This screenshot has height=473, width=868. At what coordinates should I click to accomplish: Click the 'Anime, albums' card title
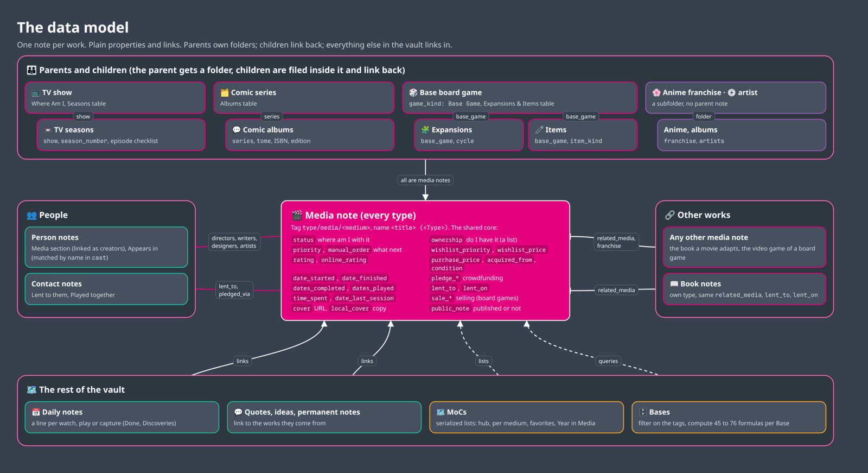(x=691, y=130)
